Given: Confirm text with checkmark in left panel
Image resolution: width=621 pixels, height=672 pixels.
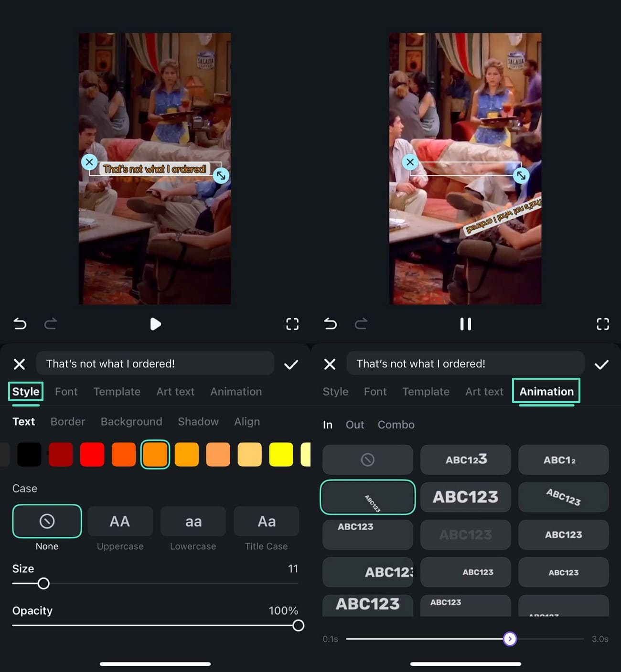Looking at the screenshot, I should [291, 364].
